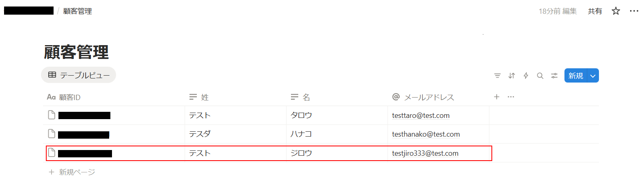The image size is (644, 185).
Task: Open the three-dot page menu at top right
Action: pyautogui.click(x=634, y=11)
